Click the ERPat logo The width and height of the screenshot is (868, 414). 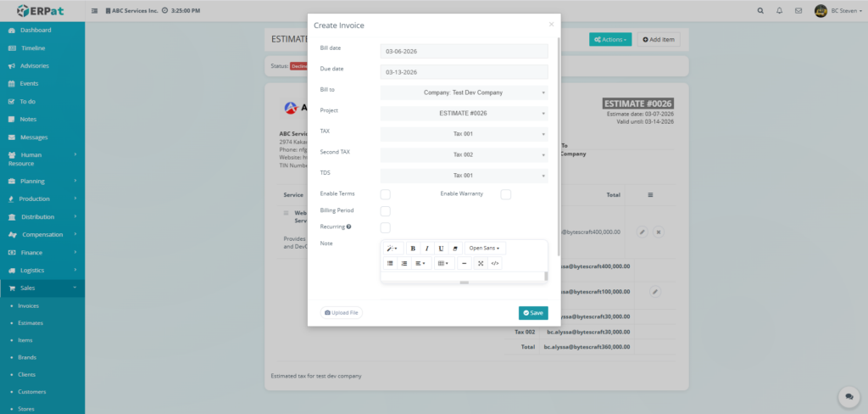[39, 10]
